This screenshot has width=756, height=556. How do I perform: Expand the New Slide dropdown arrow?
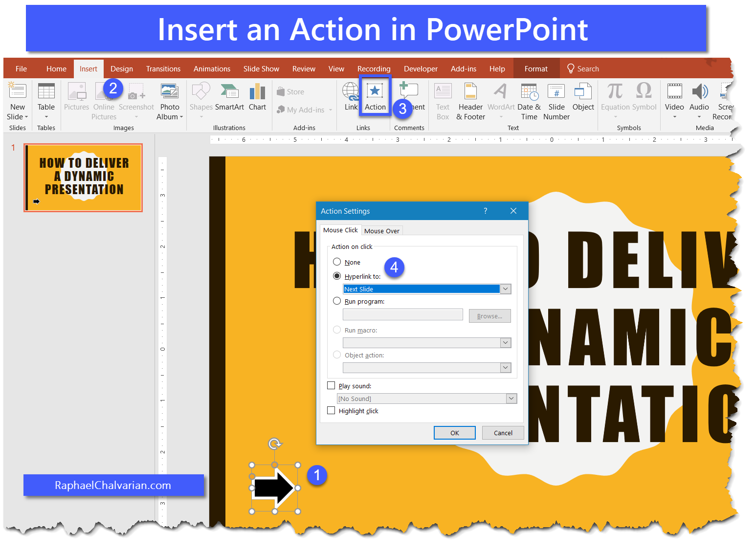[26, 117]
